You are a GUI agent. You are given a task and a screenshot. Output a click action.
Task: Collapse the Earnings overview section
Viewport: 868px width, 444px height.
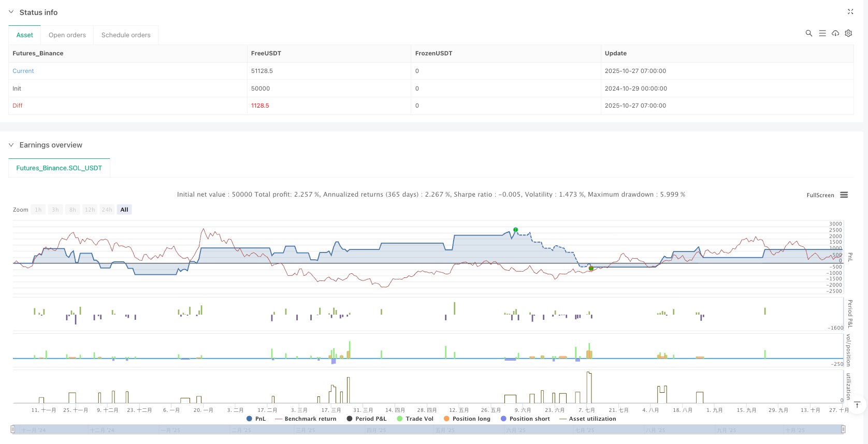coord(11,145)
